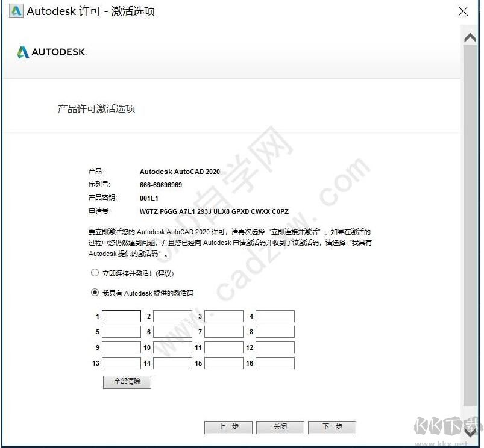
Task: Click the AUTODESK brand logo
Action: tap(51, 52)
